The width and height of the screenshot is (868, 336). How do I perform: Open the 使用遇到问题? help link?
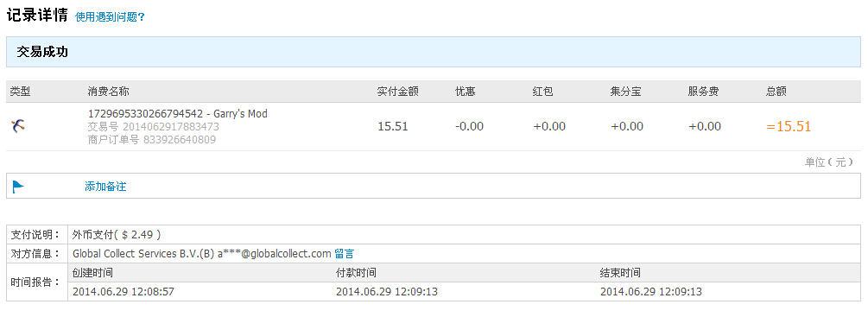point(110,17)
